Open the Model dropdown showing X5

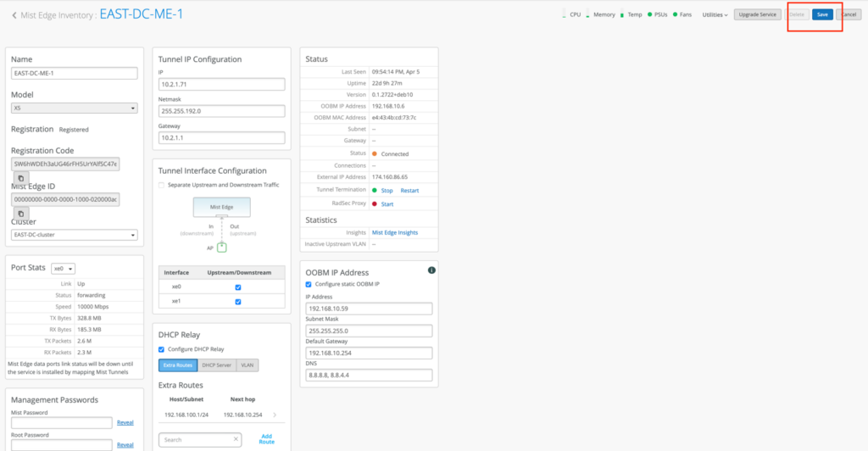coord(75,109)
